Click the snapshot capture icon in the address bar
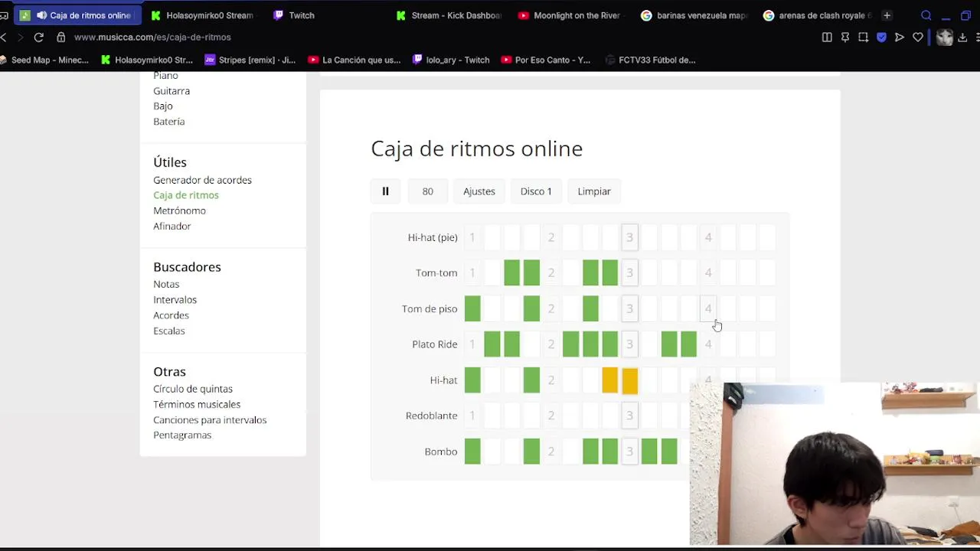Viewport: 980px width, 551px height. [x=863, y=37]
